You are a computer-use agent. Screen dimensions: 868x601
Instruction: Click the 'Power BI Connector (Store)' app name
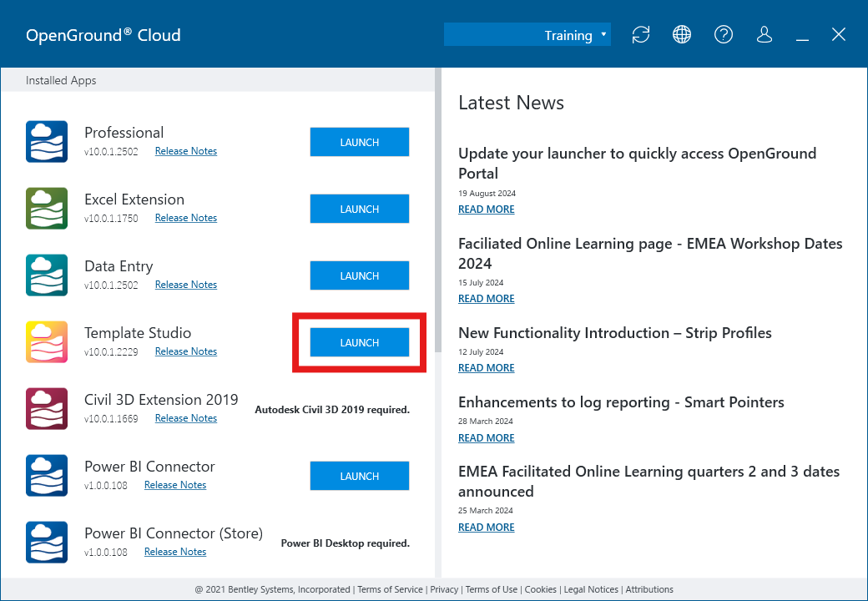coord(174,533)
